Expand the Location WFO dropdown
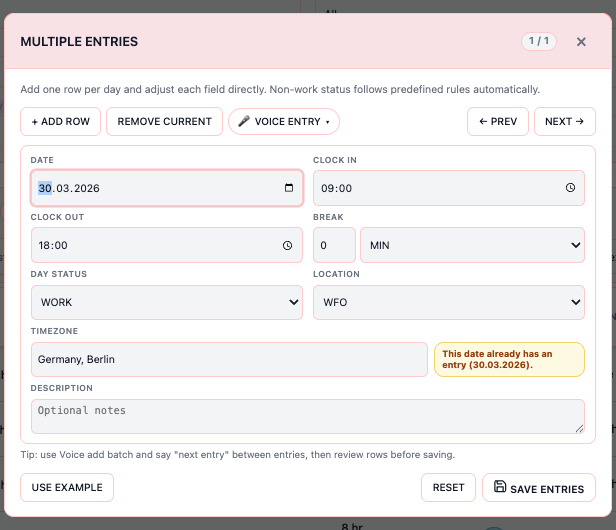The height and width of the screenshot is (530, 616). [448, 302]
